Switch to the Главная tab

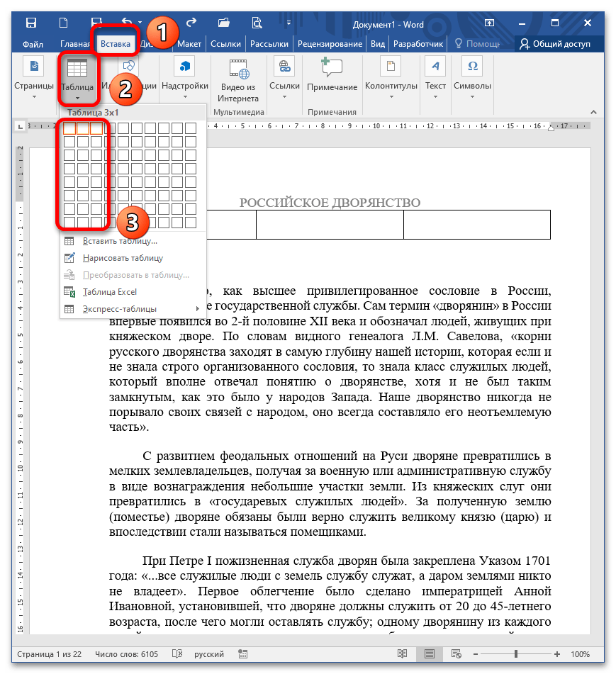75,44
